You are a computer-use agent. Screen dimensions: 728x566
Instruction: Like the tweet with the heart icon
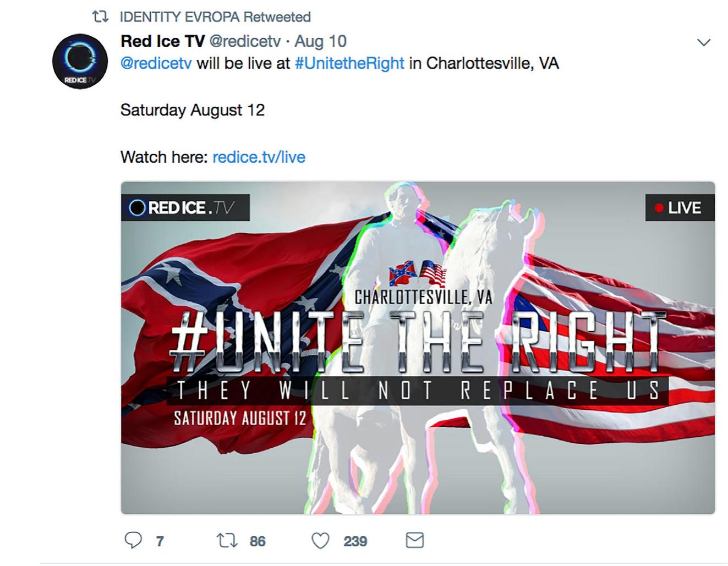coord(320,541)
